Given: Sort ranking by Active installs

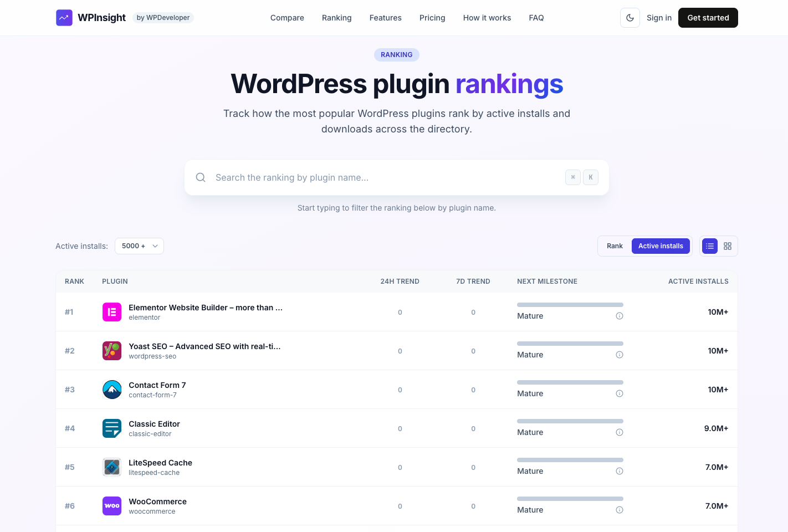Looking at the screenshot, I should tap(661, 246).
